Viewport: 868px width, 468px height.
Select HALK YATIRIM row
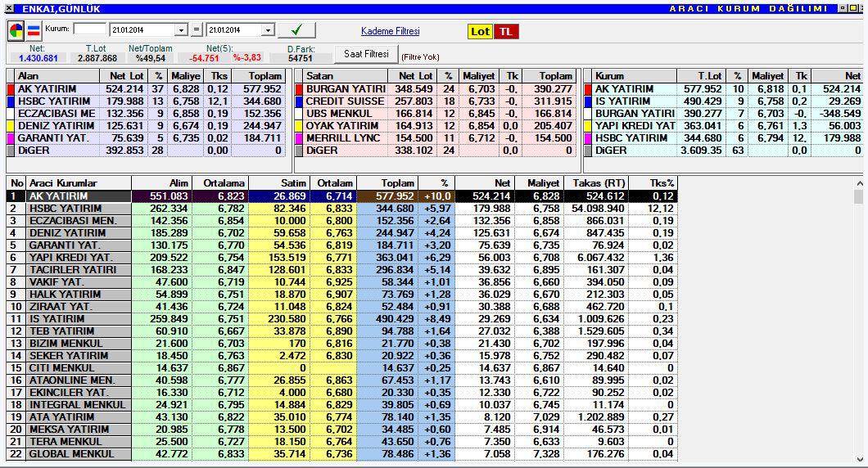tap(342, 295)
